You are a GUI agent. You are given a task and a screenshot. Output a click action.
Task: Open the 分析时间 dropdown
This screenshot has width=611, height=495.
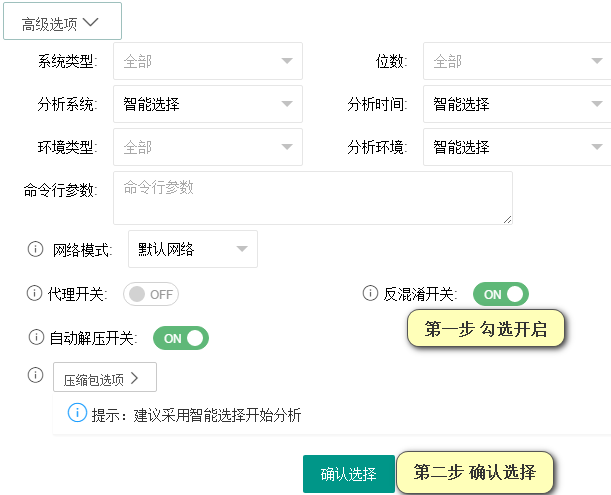(x=517, y=104)
